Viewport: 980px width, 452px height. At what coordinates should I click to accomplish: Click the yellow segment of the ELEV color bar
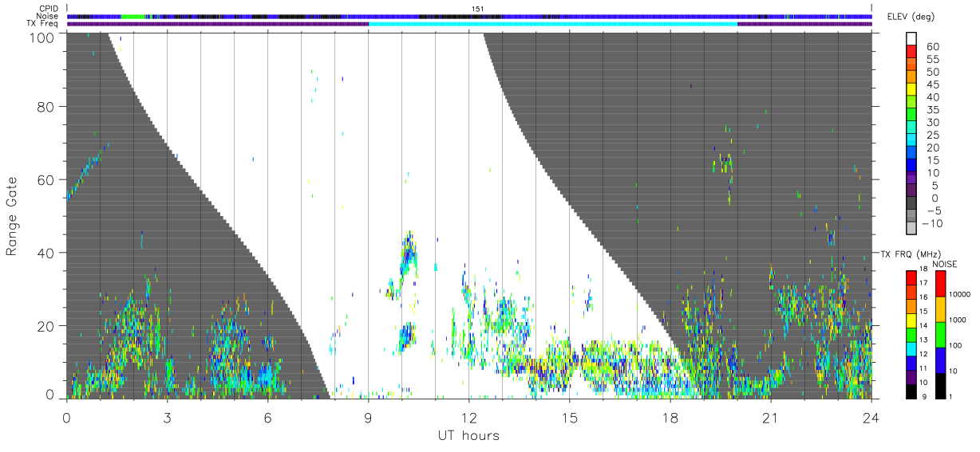(x=911, y=90)
